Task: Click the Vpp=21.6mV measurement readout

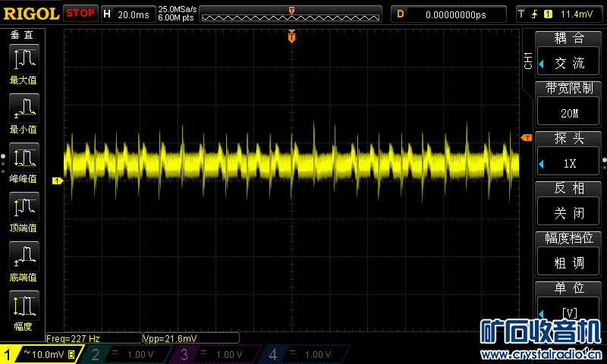Action: (190, 338)
